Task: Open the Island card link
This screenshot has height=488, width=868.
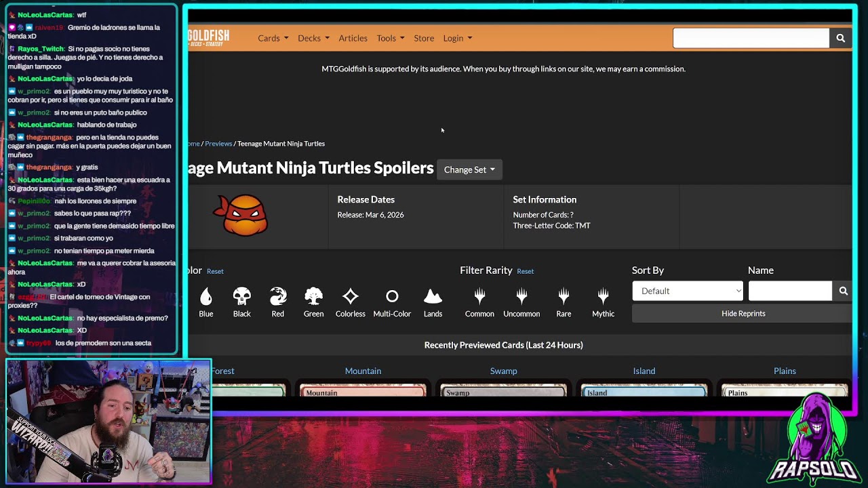Action: [644, 371]
